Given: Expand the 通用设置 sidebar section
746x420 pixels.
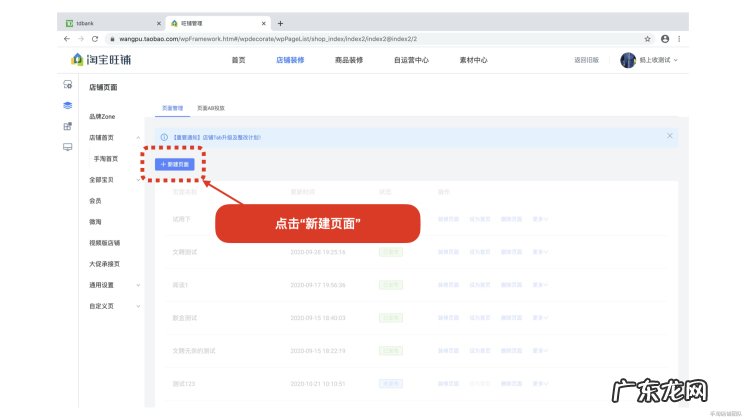Looking at the screenshot, I should pos(138,285).
